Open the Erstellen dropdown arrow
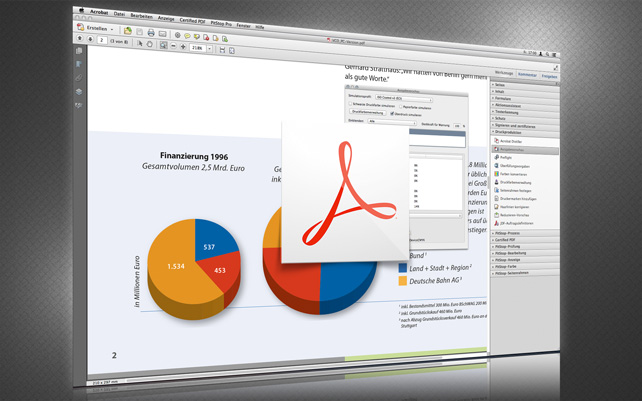Screen dimensions: 642x401 [x=112, y=29]
